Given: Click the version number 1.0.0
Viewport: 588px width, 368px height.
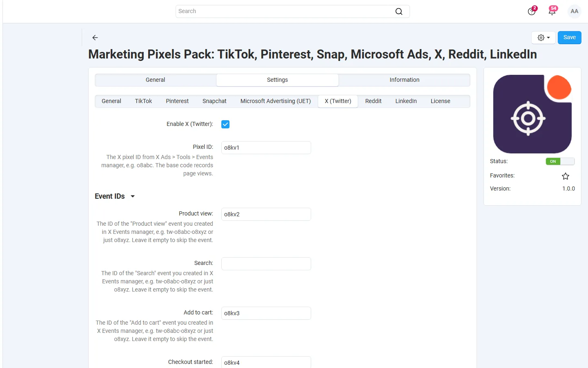Looking at the screenshot, I should [568, 189].
